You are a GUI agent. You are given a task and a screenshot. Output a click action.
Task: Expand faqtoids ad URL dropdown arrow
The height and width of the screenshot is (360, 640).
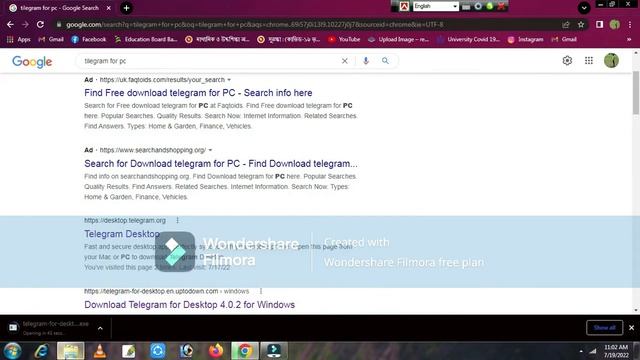coord(229,80)
